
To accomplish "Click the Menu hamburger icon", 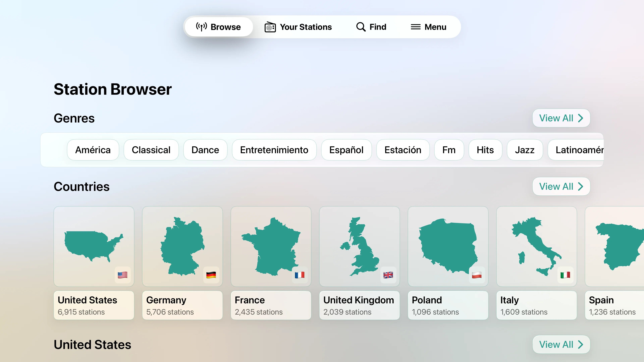I will click(416, 27).
